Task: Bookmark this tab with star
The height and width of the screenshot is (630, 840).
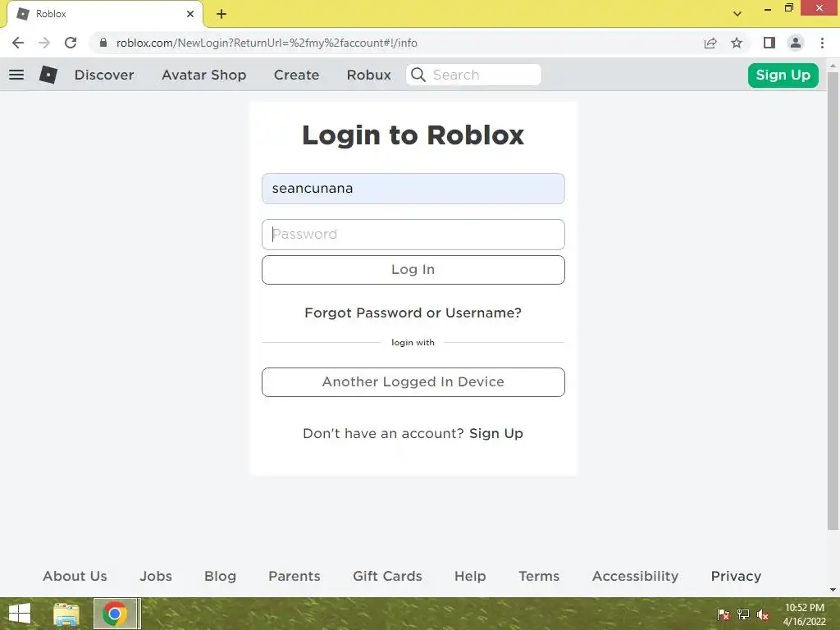Action: click(737, 43)
